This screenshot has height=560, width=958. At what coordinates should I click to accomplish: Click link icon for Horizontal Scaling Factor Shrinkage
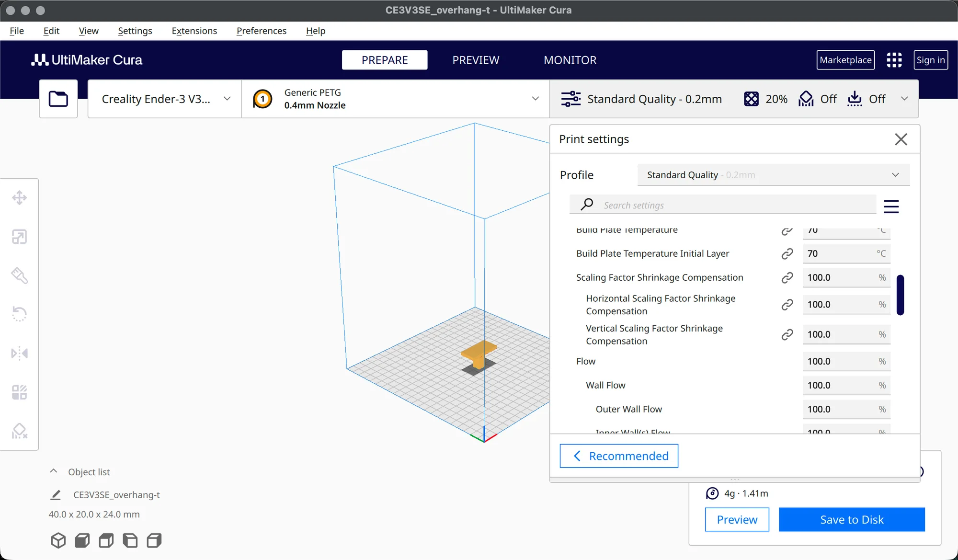(787, 305)
